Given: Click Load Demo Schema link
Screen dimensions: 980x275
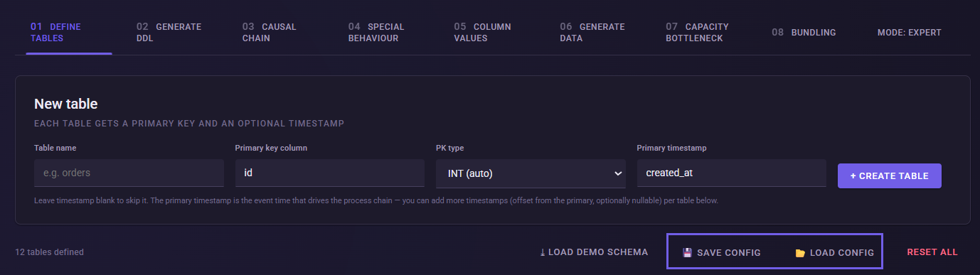Looking at the screenshot, I should 594,252.
